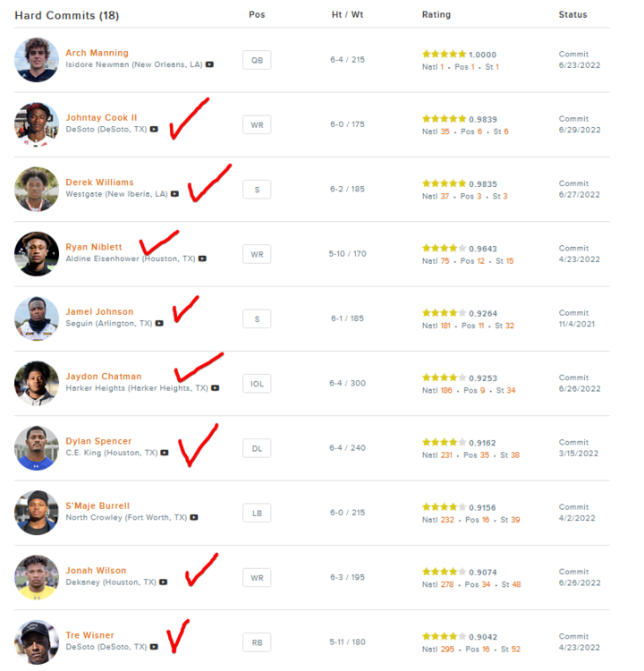Screen dimensions: 644x671
Task: Click Arch Manning's profile photo
Action: coord(37,60)
